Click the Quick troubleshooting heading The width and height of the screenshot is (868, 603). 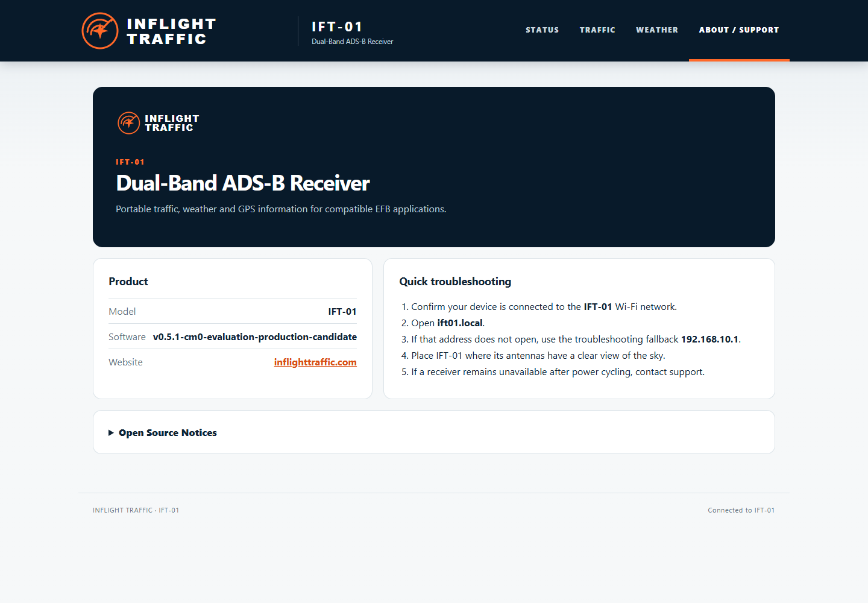[455, 282]
